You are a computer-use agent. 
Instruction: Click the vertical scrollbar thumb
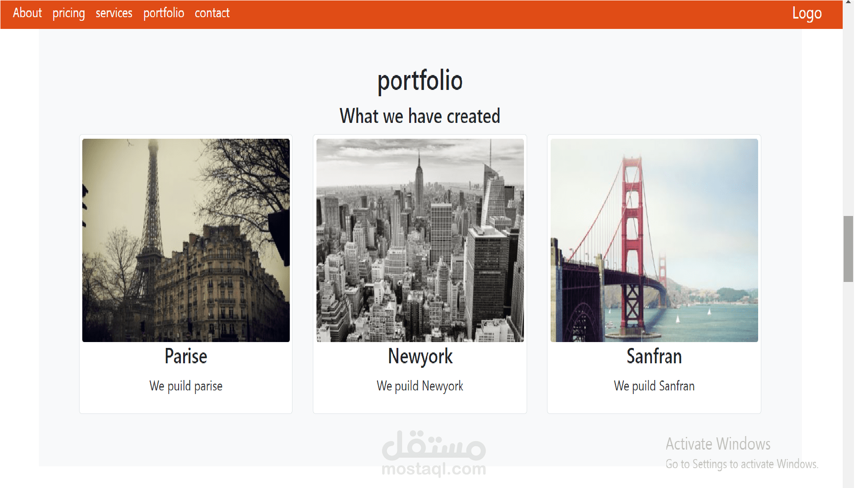[x=848, y=249]
